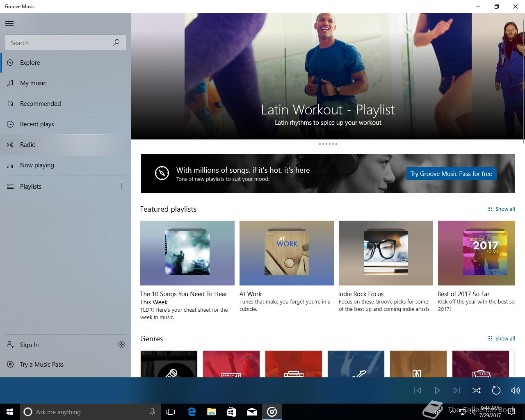This screenshot has width=525, height=420.
Task: Click the compass icon in promo banner
Action: 162,173
